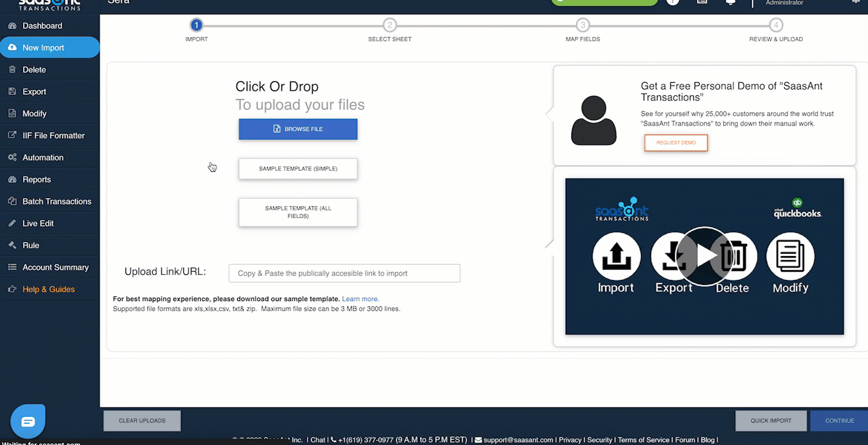Go to Batch Transactions
Image resolution: width=868 pixels, height=445 pixels.
[x=50, y=202]
